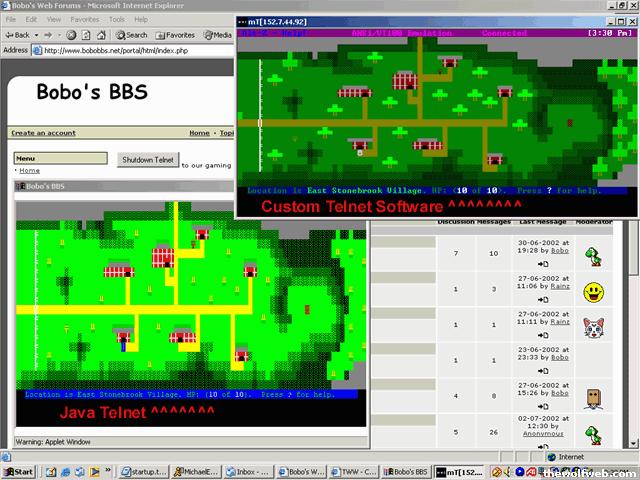Screen dimensions: 640x480
Task: Open the View menu
Action: (x=55, y=19)
